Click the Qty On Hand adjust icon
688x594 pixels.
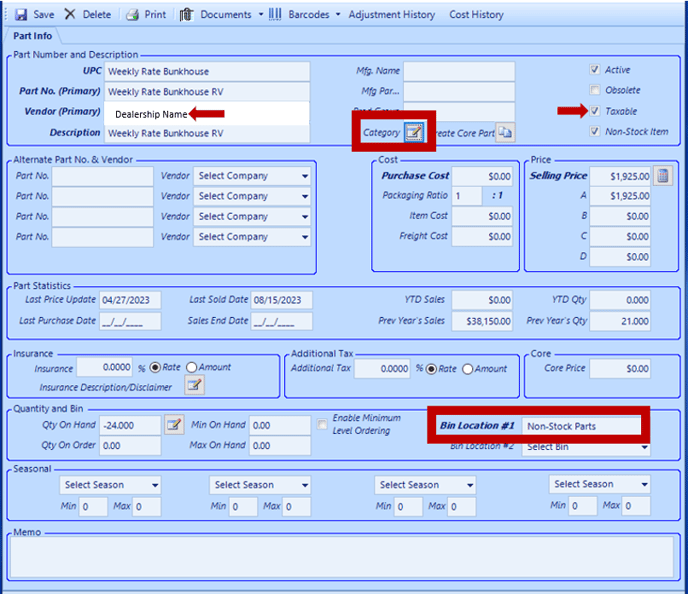coord(174,424)
